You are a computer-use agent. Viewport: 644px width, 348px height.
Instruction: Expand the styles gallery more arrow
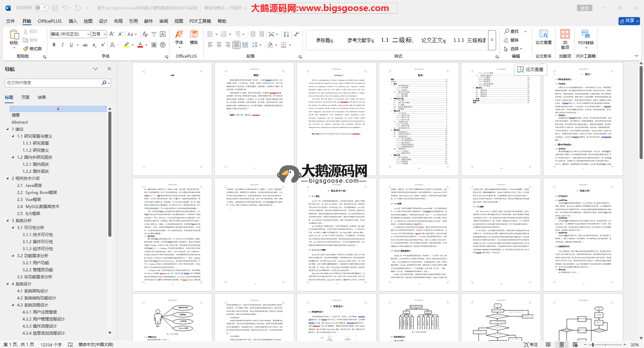[x=492, y=40]
